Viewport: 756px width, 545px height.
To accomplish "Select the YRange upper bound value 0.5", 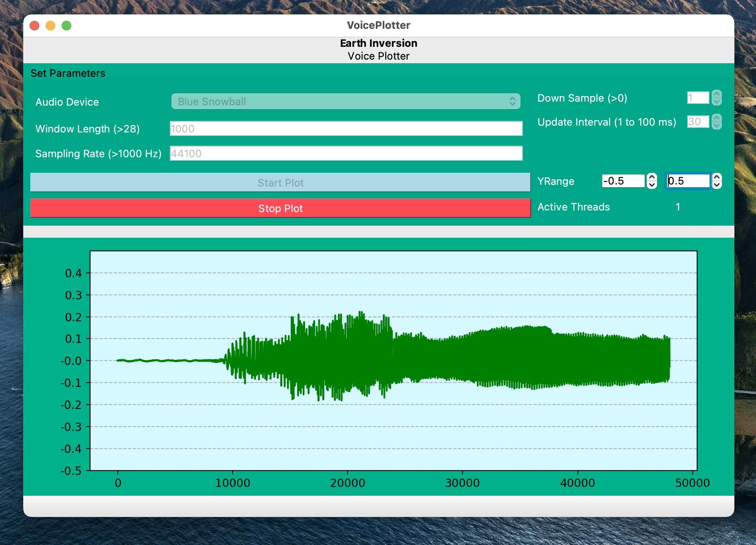I will click(687, 181).
